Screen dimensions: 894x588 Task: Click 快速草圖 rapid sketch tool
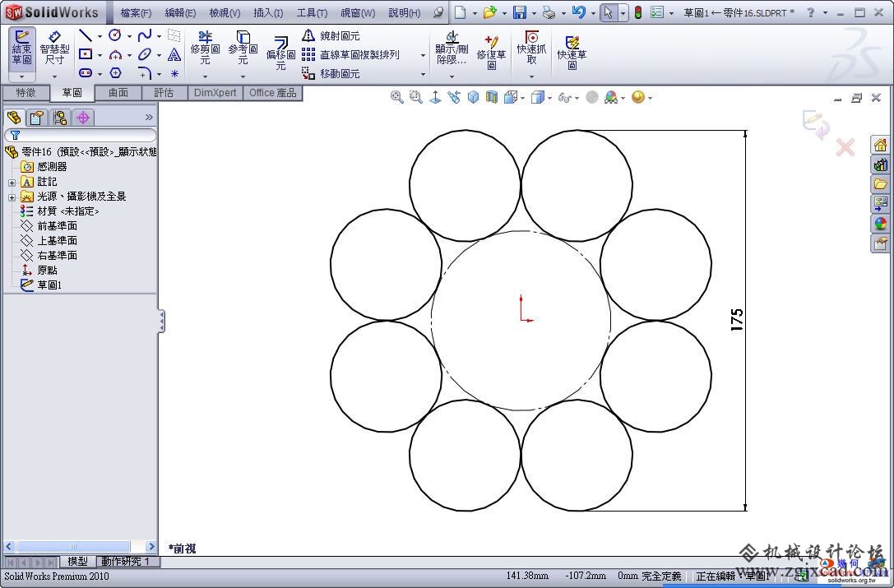(572, 51)
